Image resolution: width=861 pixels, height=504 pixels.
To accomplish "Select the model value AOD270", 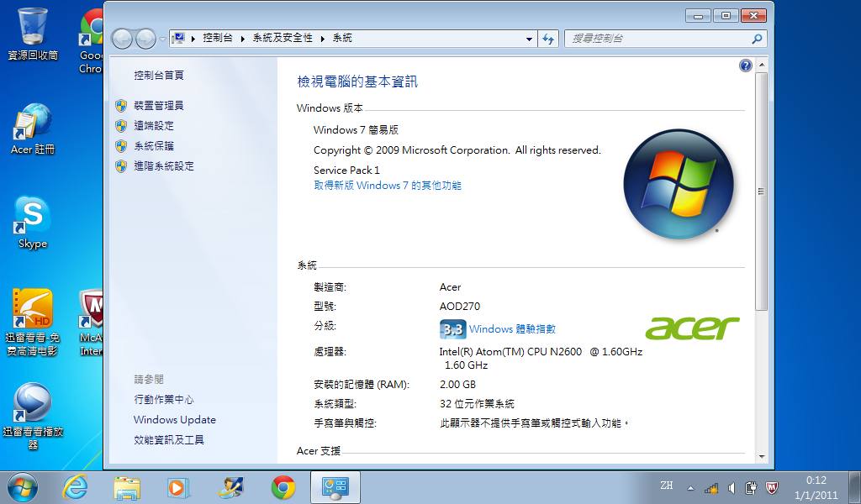I will pyautogui.click(x=460, y=306).
